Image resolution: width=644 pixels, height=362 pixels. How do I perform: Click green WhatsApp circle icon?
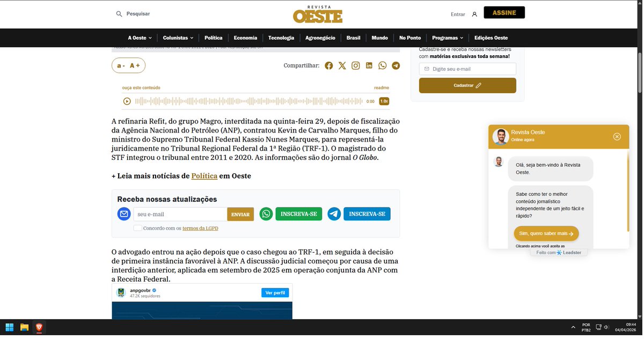[x=266, y=214]
